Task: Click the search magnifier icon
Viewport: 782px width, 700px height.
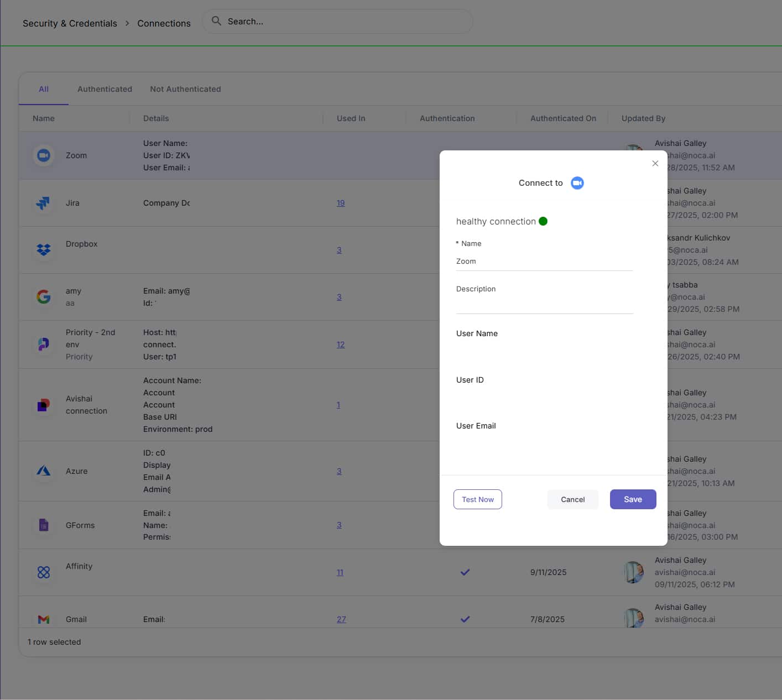Action: pos(216,21)
